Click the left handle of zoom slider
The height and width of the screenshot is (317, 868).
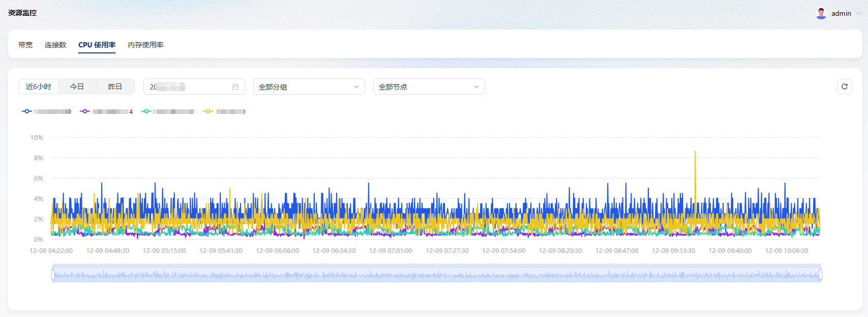point(53,275)
